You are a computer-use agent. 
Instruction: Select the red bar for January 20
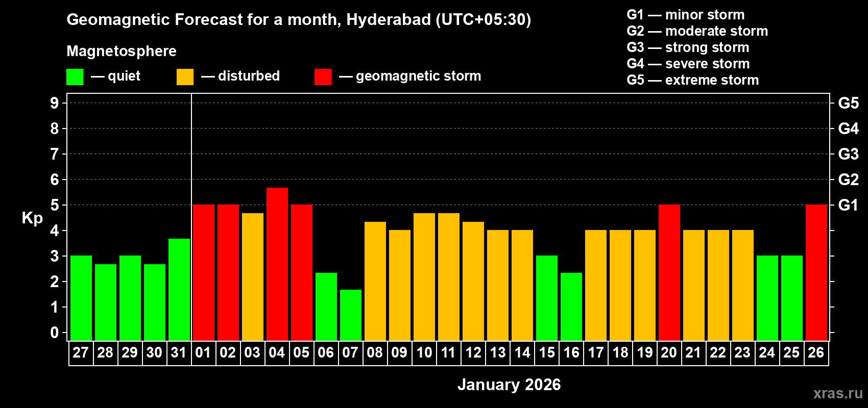(x=669, y=273)
